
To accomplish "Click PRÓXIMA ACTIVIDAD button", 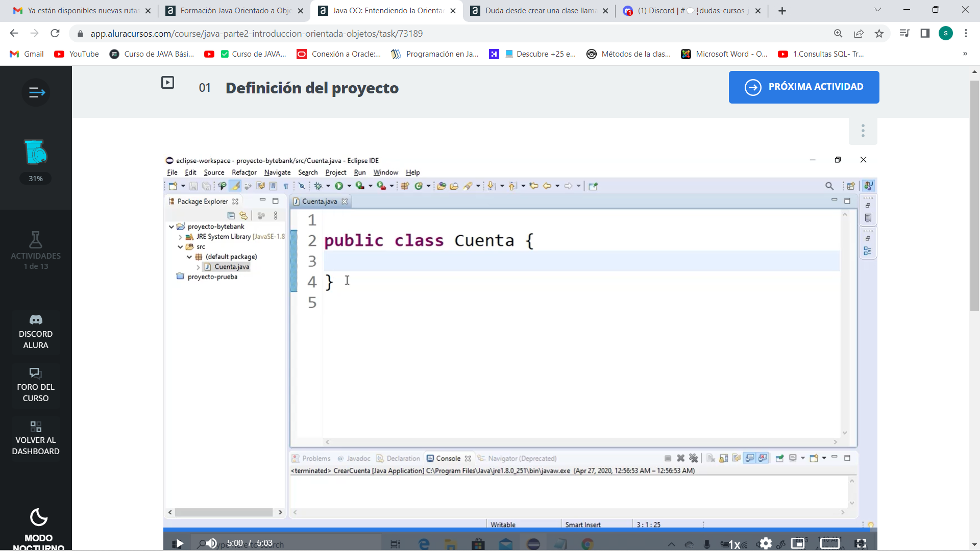I will pos(805,86).
